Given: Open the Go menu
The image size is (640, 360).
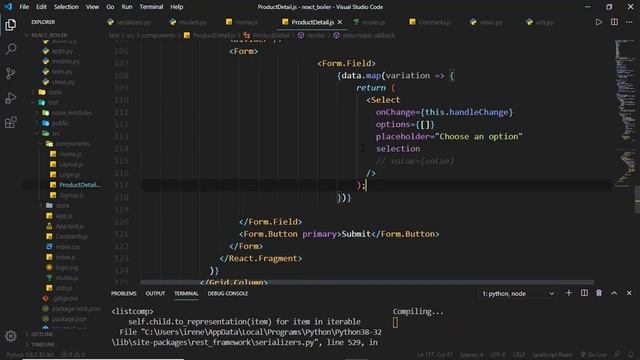Looking at the screenshot, I should (110, 7).
